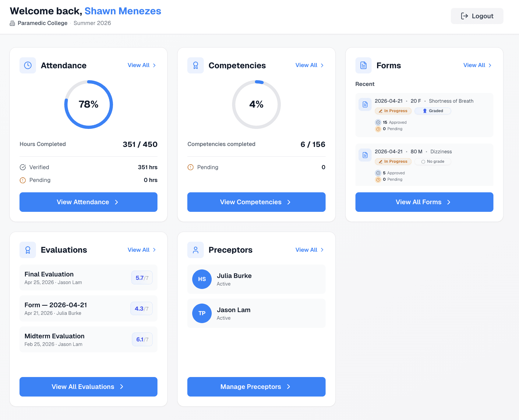Image resolution: width=519 pixels, height=420 pixels.
Task: Open View All in Preceptors card
Action: point(310,250)
